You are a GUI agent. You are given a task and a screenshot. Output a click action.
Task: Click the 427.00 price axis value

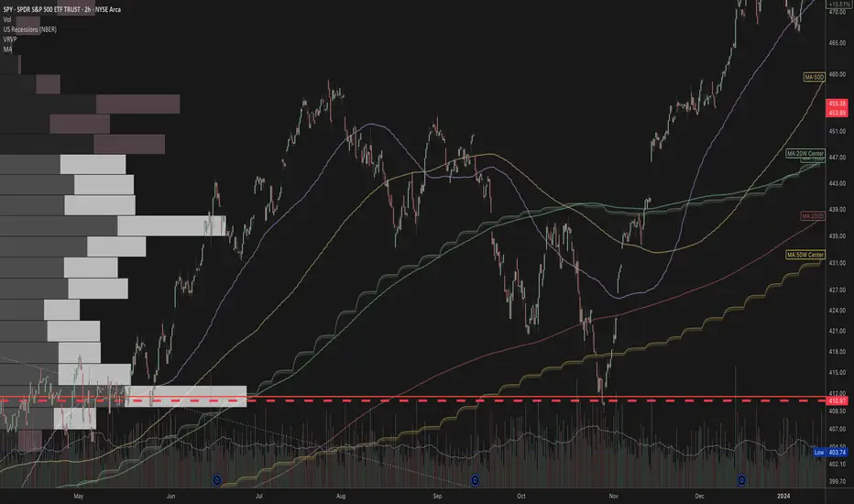(x=838, y=290)
